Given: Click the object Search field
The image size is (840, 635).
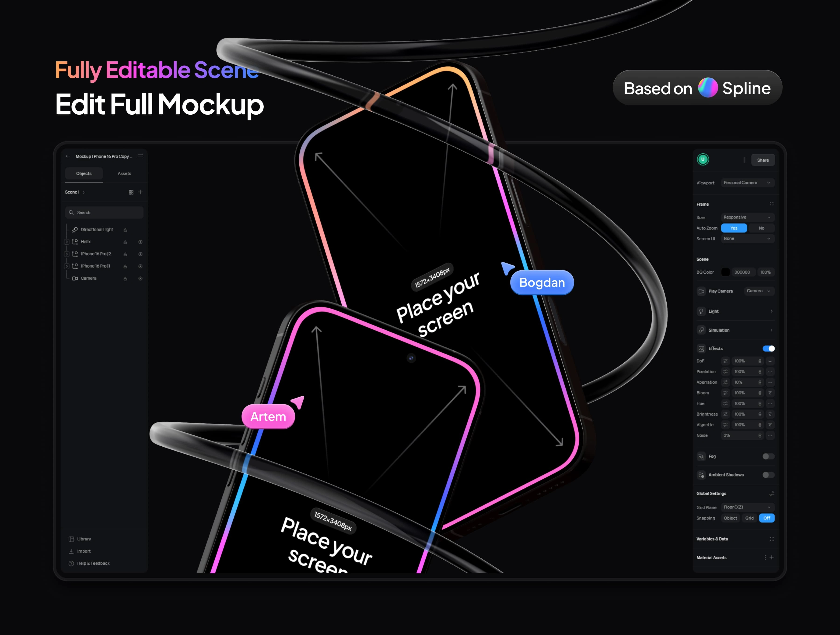Looking at the screenshot, I should pos(105,212).
